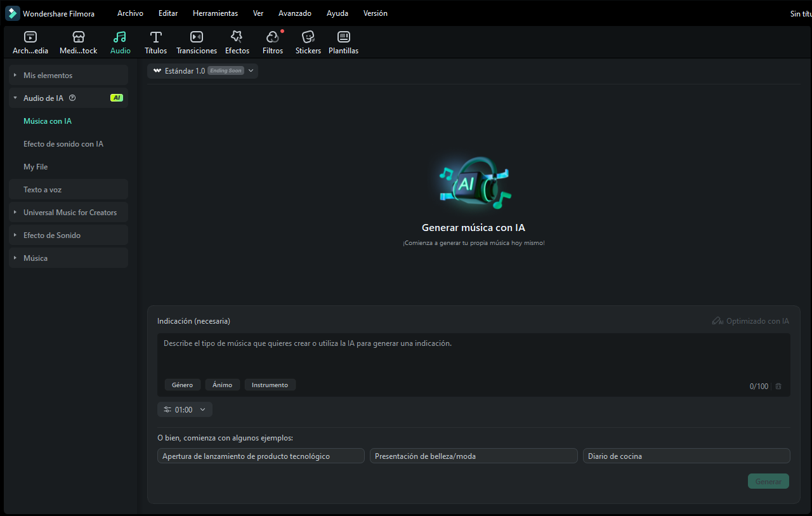Choose the tech product launch opening example
Image resolution: width=812 pixels, height=516 pixels.
click(x=261, y=456)
